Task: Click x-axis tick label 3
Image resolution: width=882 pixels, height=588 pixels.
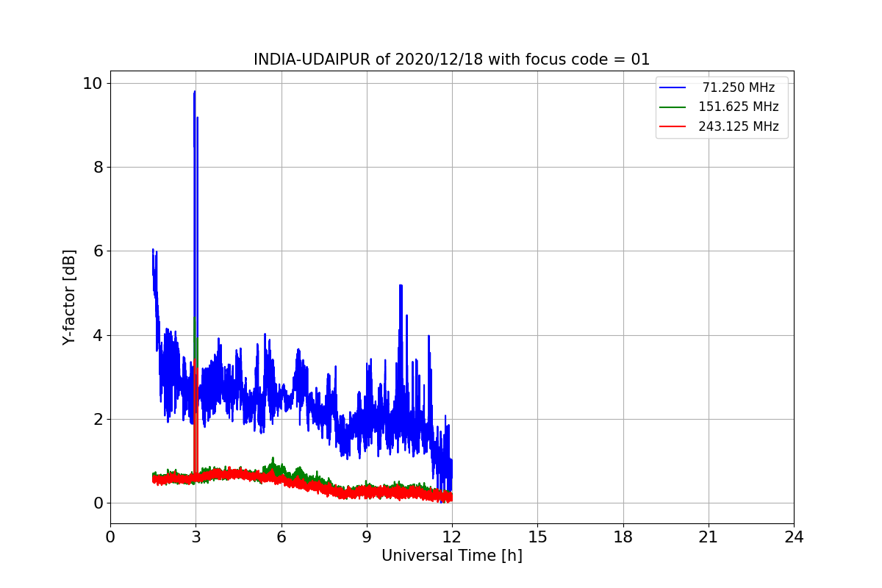Action: coord(196,537)
